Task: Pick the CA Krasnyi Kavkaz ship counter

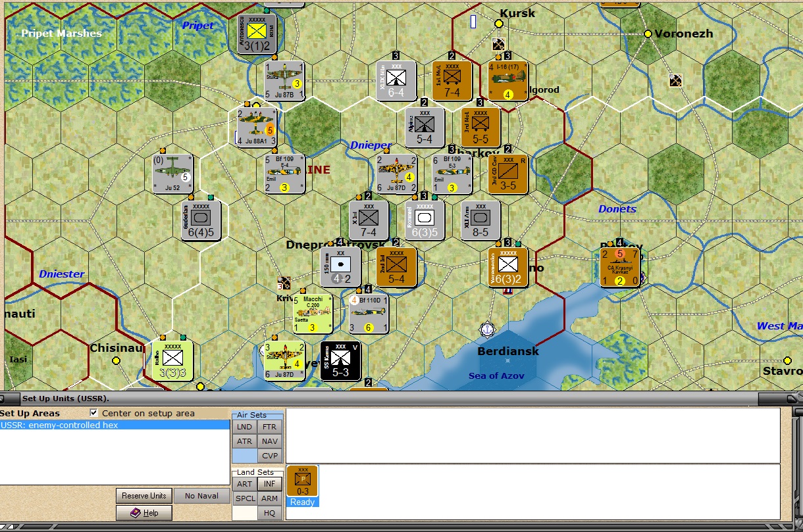Action: tap(619, 267)
